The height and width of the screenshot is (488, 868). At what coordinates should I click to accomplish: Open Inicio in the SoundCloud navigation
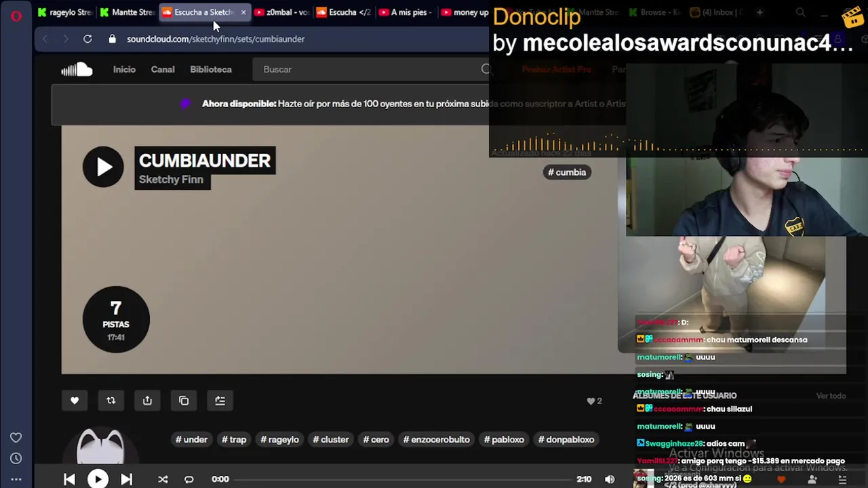click(x=124, y=69)
